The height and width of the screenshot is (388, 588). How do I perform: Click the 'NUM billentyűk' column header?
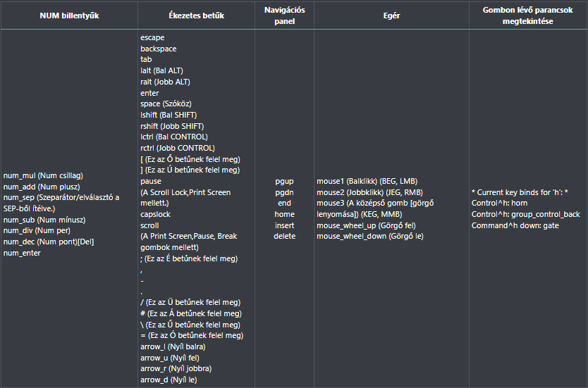69,15
